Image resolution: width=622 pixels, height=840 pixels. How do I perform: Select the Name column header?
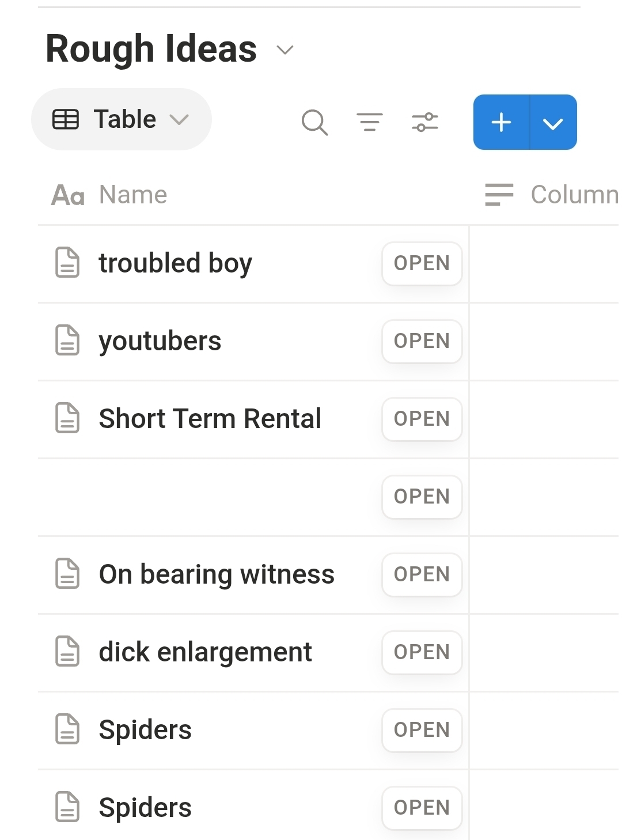(132, 195)
